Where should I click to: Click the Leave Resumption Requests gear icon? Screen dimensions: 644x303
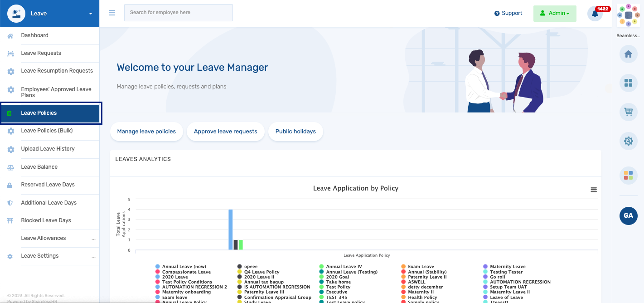tap(10, 71)
